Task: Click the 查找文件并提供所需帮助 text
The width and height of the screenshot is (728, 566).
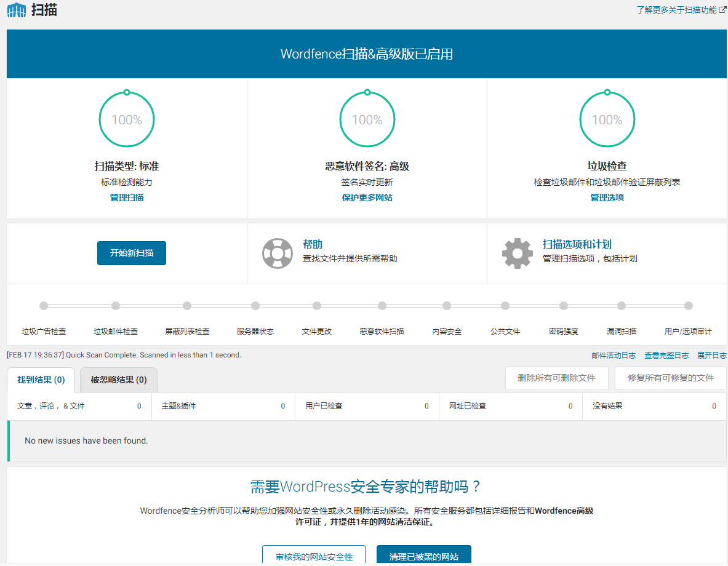Action: tap(350, 258)
